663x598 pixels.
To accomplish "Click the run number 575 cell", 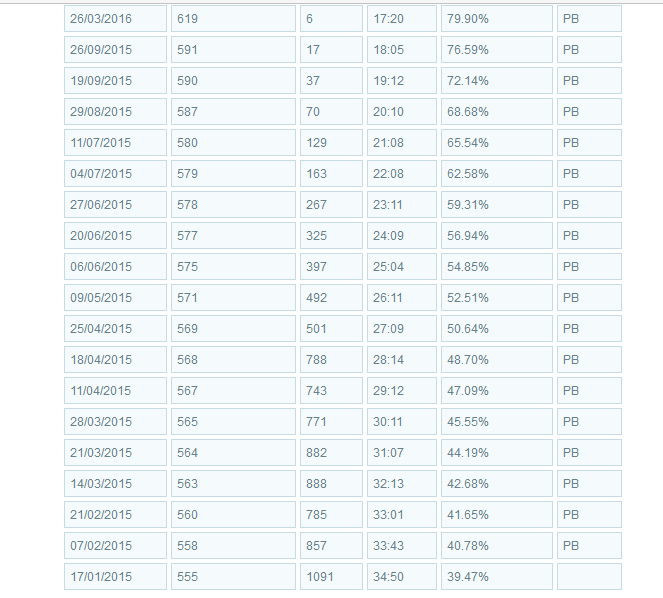I will click(233, 267).
